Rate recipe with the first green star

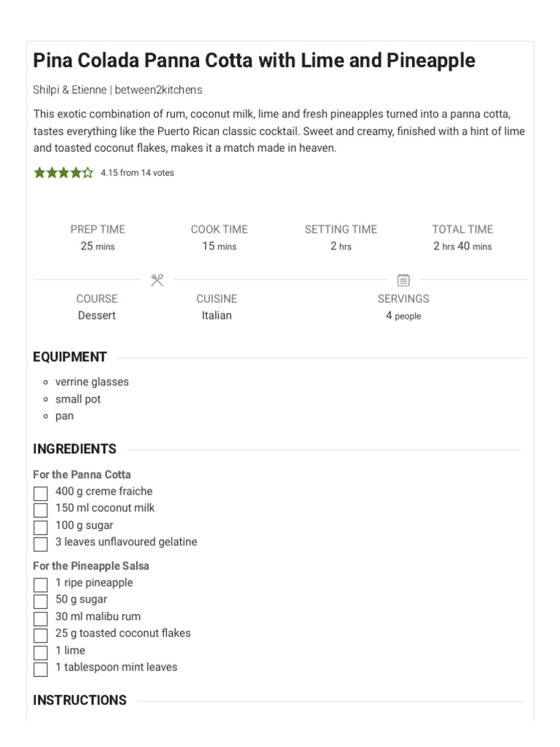[x=39, y=172]
